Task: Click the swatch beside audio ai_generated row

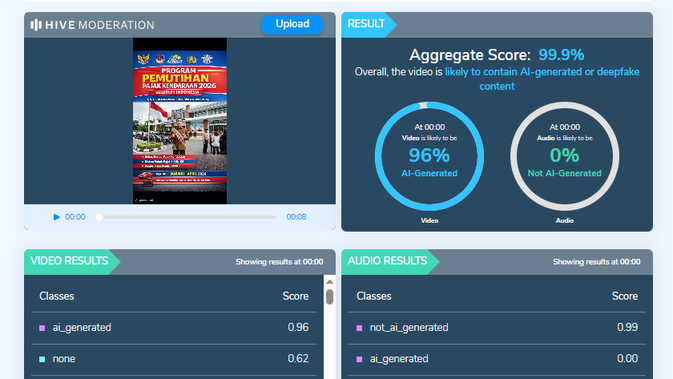Action: (x=359, y=359)
